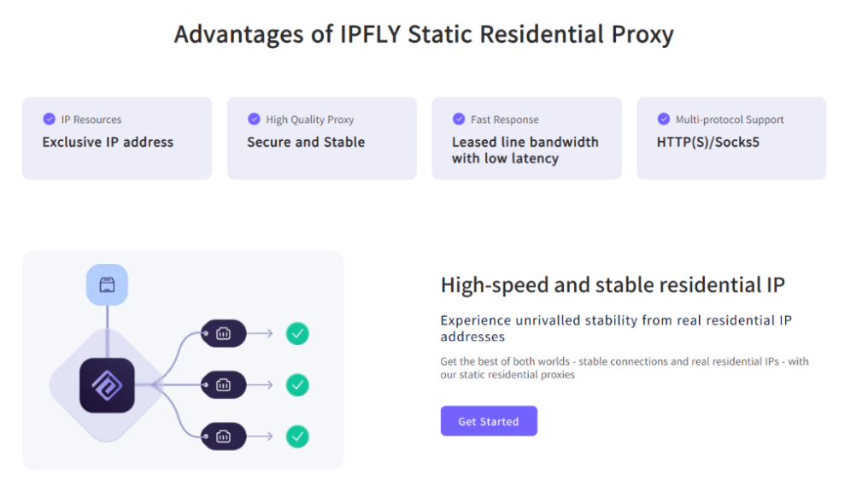
Task: Click the Fast Response checkmark icon
Action: coord(459,120)
